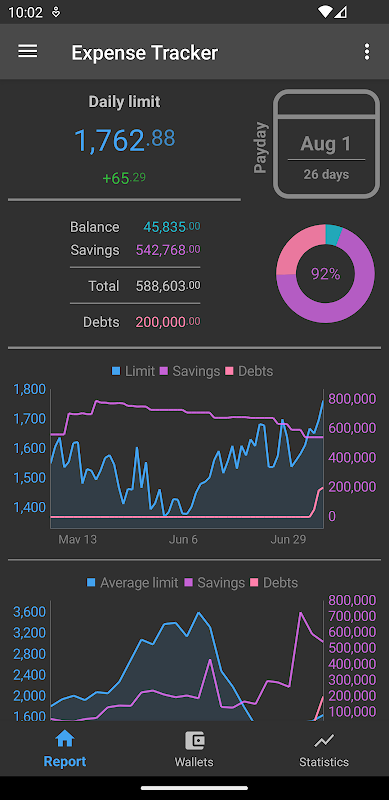Open the hamburger navigation menu
This screenshot has width=389, height=800.
pyautogui.click(x=28, y=52)
